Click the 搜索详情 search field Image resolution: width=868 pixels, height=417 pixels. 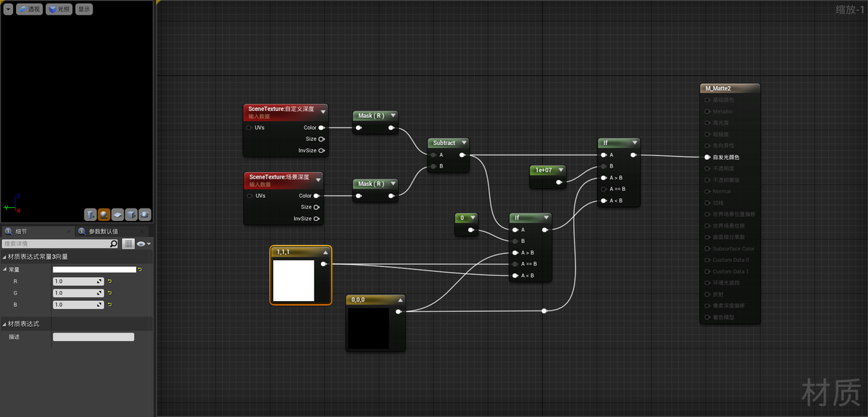click(x=56, y=243)
